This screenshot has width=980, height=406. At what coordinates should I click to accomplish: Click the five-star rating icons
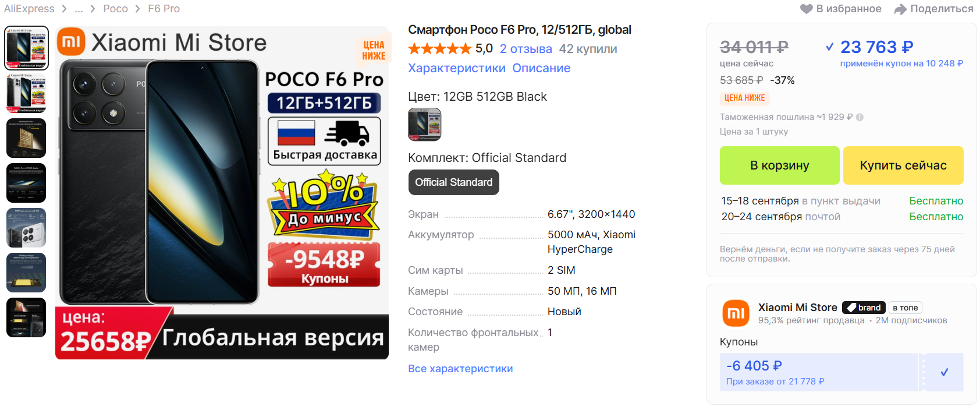point(440,49)
